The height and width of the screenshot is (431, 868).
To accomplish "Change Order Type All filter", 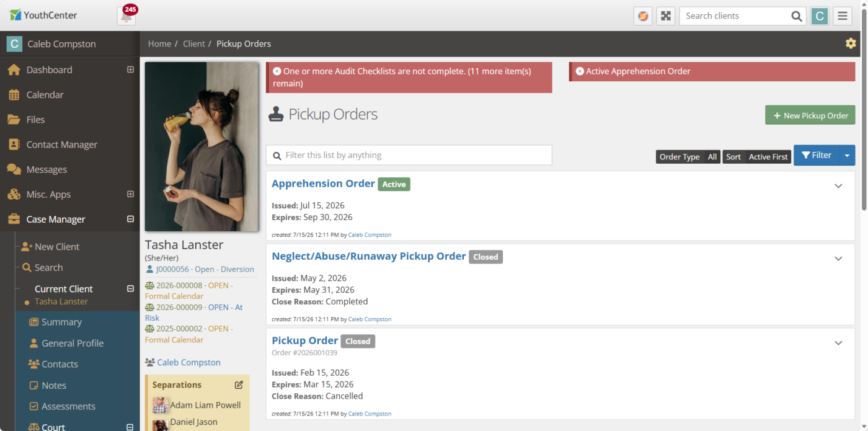I will click(x=688, y=157).
